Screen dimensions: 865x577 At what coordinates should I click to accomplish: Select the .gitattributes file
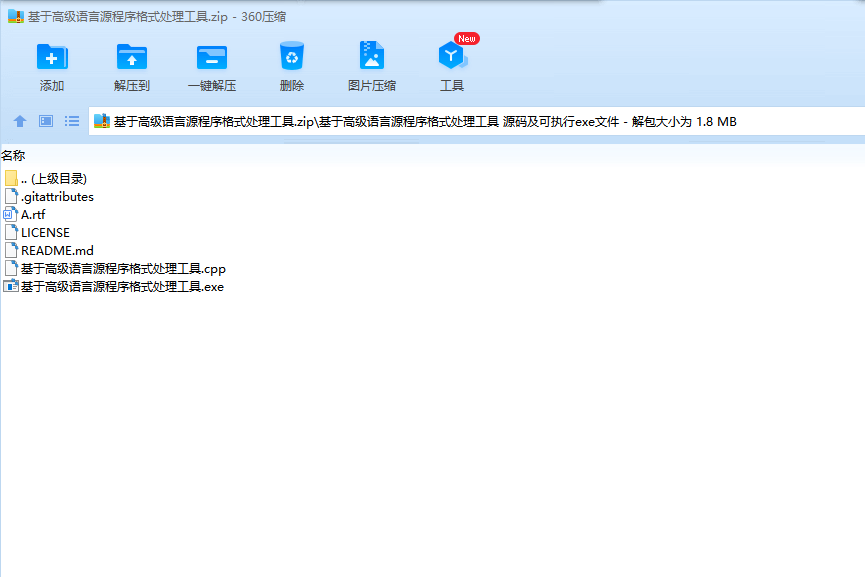click(49, 196)
